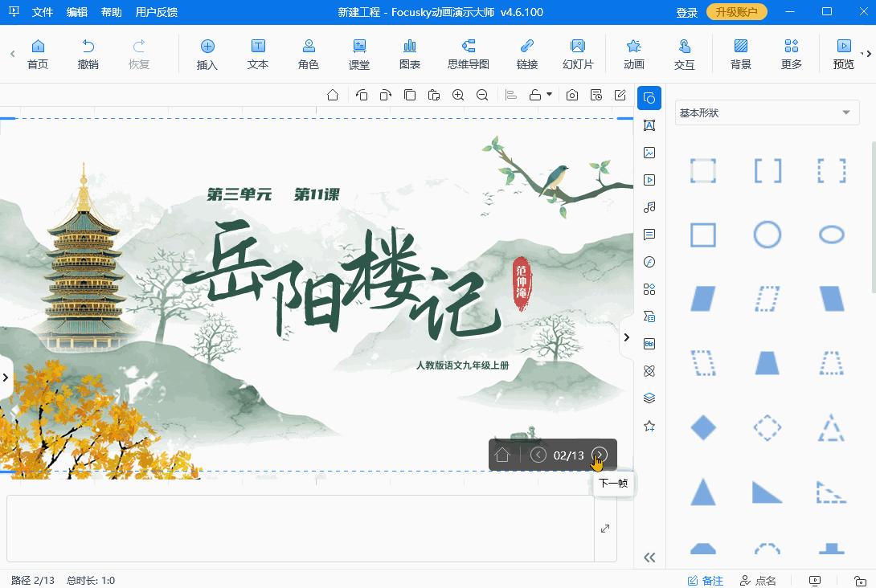Click the 登录 login link
Screen dimensions: 876x588
click(x=686, y=12)
